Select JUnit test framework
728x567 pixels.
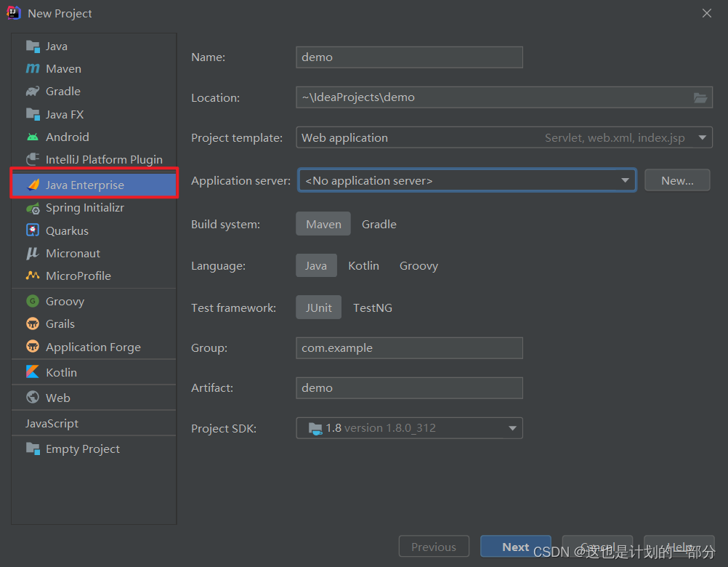coord(318,307)
